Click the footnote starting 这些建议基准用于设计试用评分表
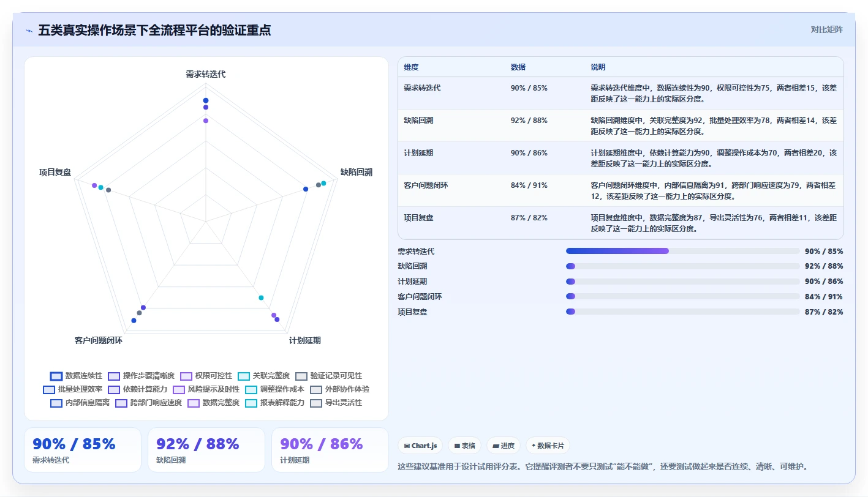The image size is (868, 497). (603, 466)
